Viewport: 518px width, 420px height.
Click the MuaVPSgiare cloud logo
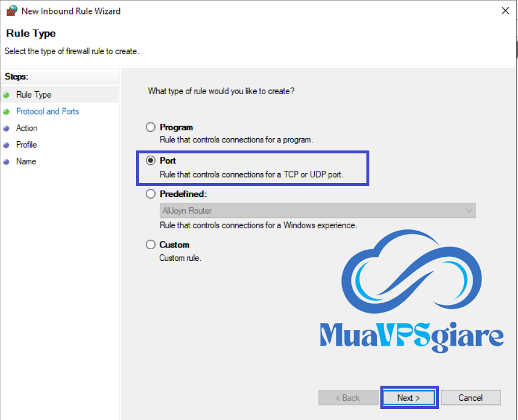(412, 291)
